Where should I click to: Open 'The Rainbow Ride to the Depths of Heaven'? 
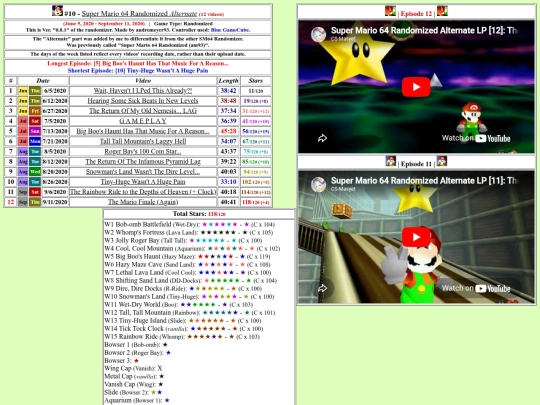click(x=143, y=191)
